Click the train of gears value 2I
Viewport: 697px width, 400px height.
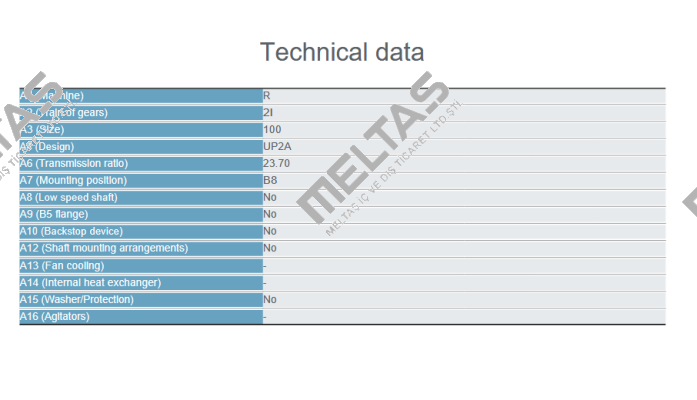click(268, 112)
